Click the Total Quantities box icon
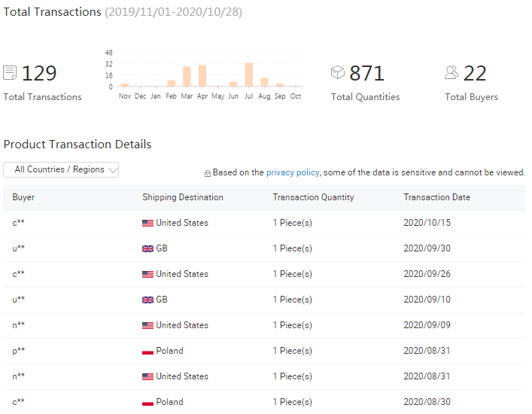532x414 pixels. pyautogui.click(x=338, y=72)
